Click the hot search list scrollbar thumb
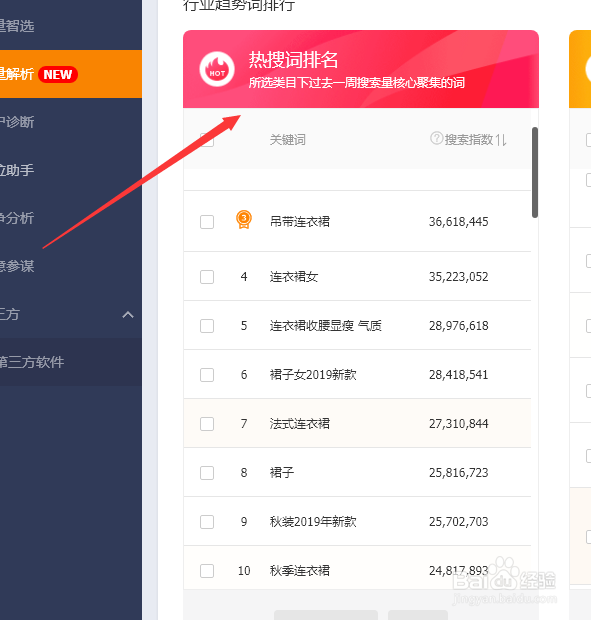Viewport: 591px width, 620px height. (x=535, y=172)
